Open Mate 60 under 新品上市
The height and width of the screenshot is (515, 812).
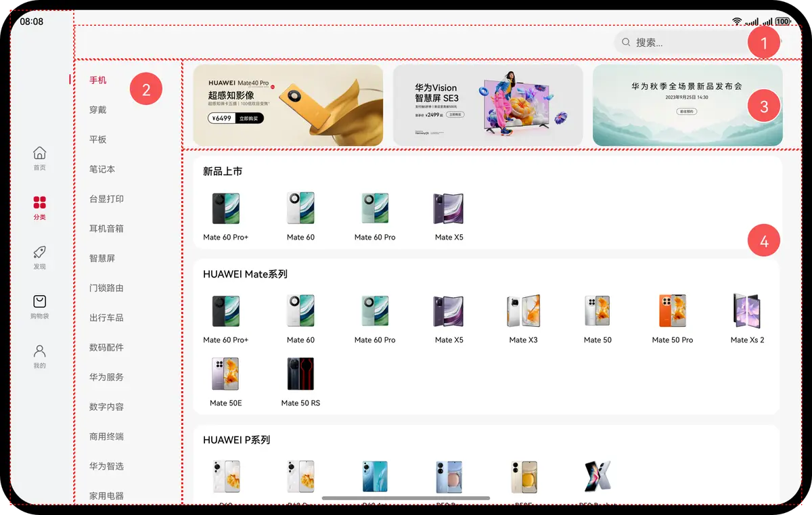(x=300, y=217)
